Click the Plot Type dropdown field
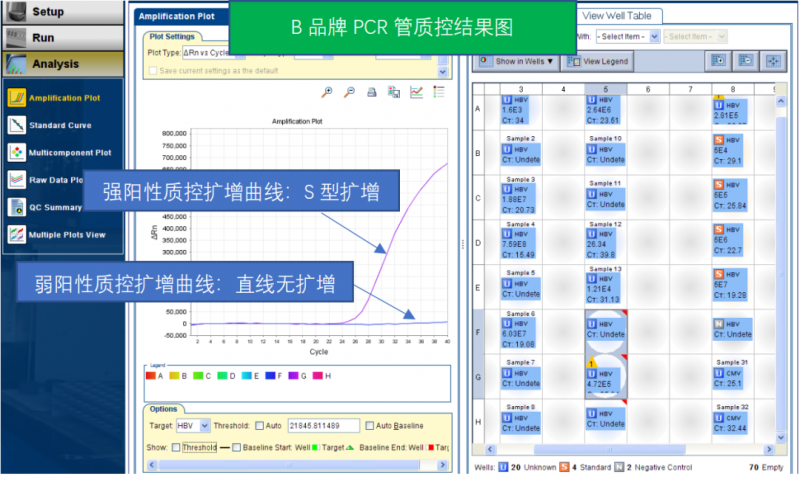The width and height of the screenshot is (800, 477). pos(214,53)
